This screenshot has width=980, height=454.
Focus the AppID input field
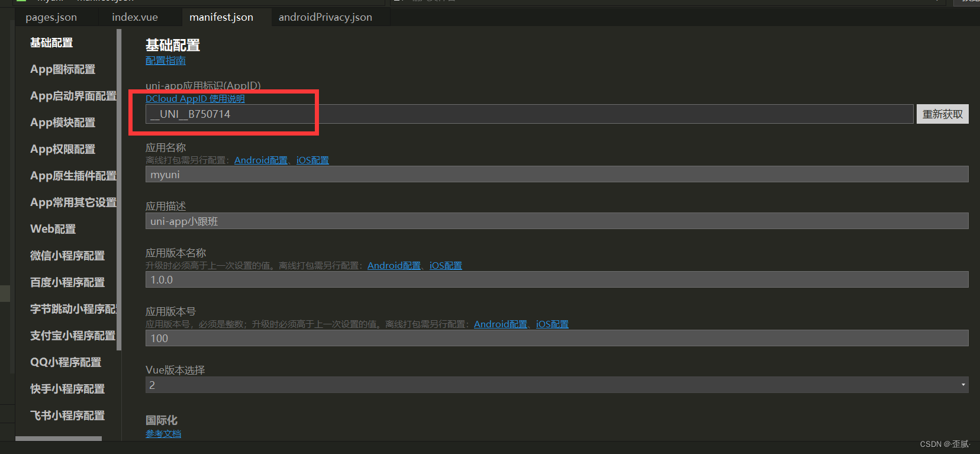pos(529,114)
